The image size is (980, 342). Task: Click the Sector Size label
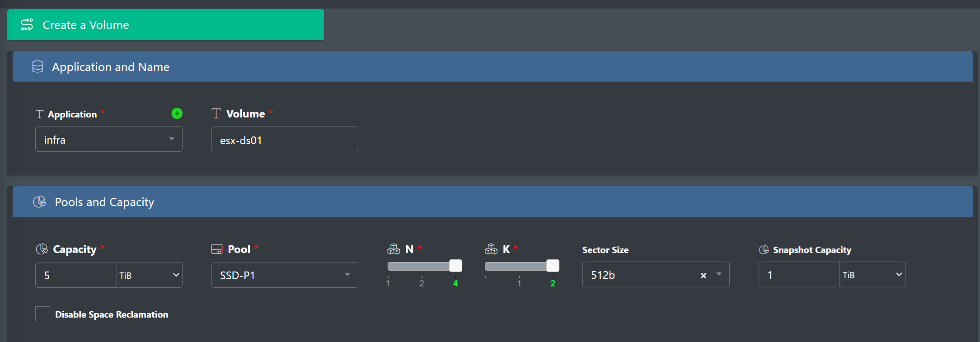[x=605, y=250]
